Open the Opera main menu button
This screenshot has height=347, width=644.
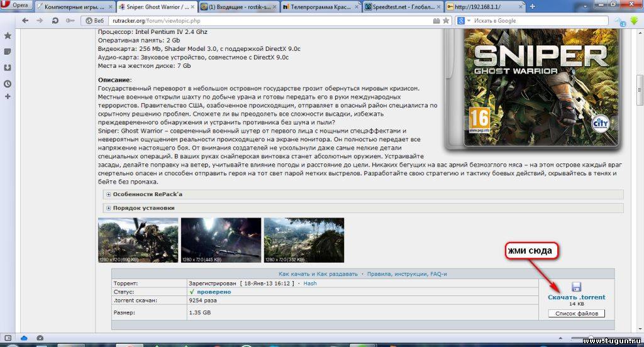16,5
